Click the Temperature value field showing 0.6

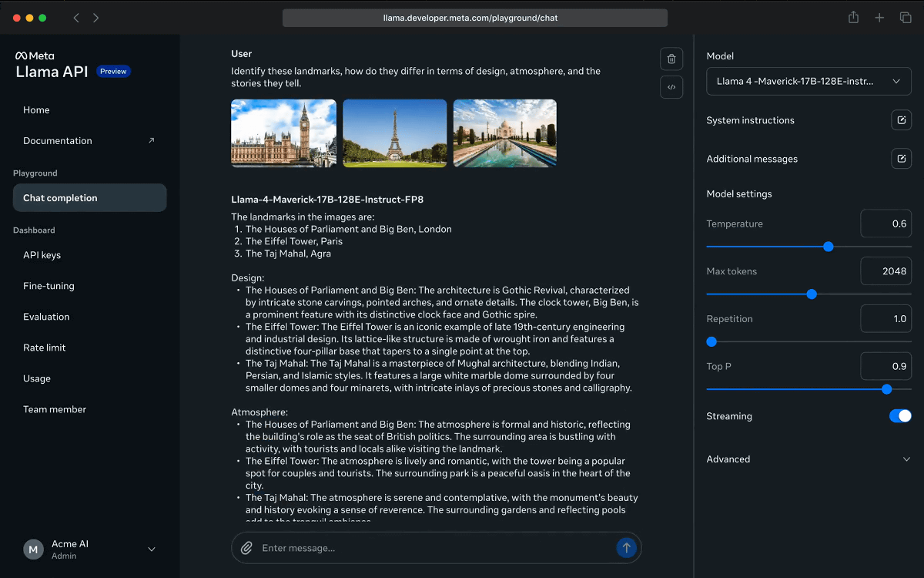pos(886,223)
